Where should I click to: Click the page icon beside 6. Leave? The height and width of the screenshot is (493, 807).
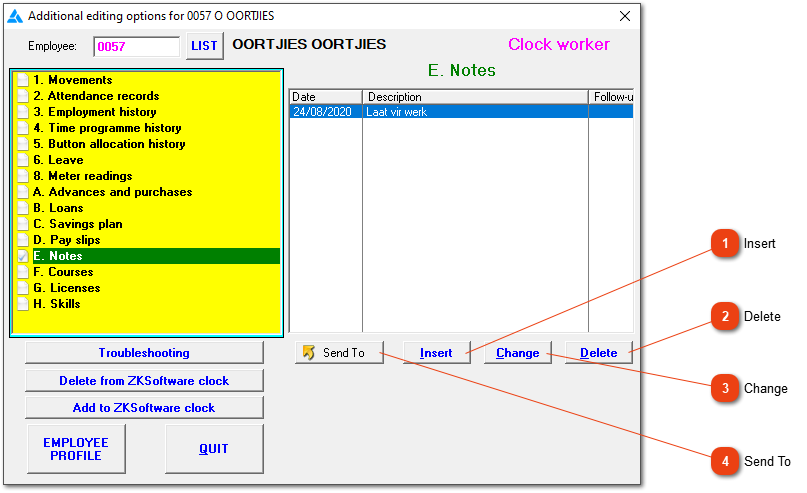pos(23,160)
